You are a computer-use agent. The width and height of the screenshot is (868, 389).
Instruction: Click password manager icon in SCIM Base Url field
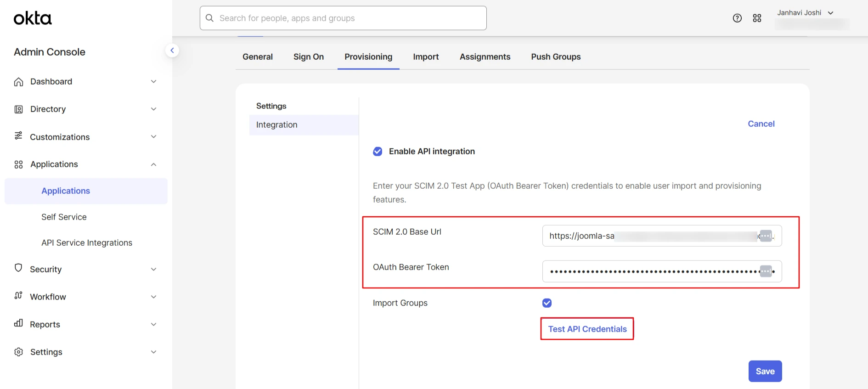766,236
